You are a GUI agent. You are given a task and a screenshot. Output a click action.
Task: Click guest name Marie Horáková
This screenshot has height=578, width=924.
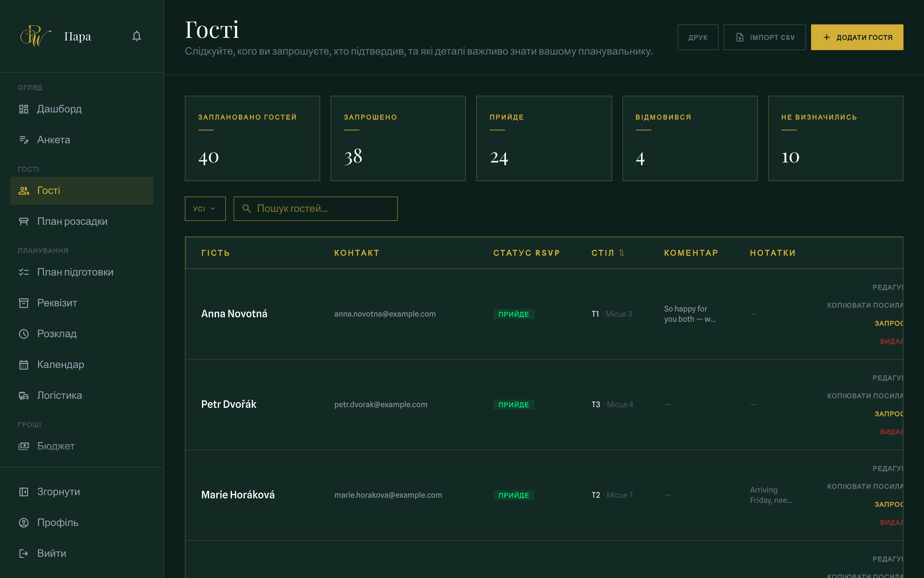click(238, 495)
